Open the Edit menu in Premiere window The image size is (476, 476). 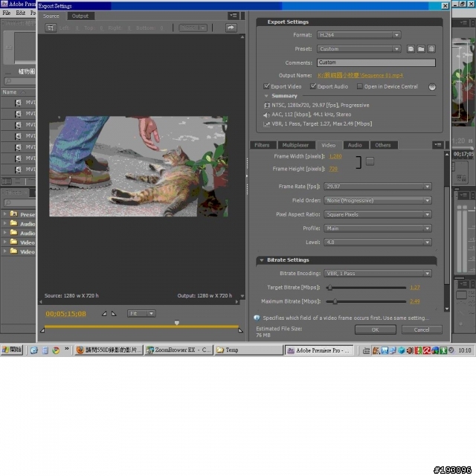tap(21, 13)
